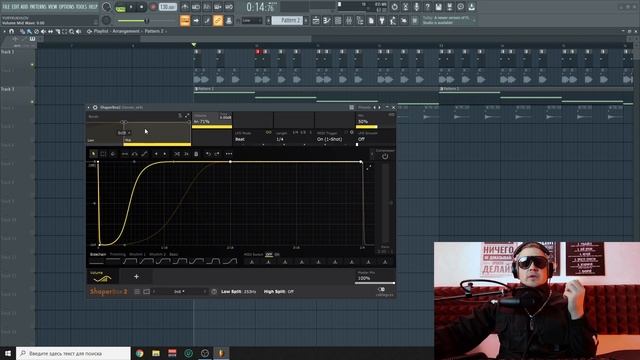
Task: Open the snap Line dropdown
Action: pos(252,20)
